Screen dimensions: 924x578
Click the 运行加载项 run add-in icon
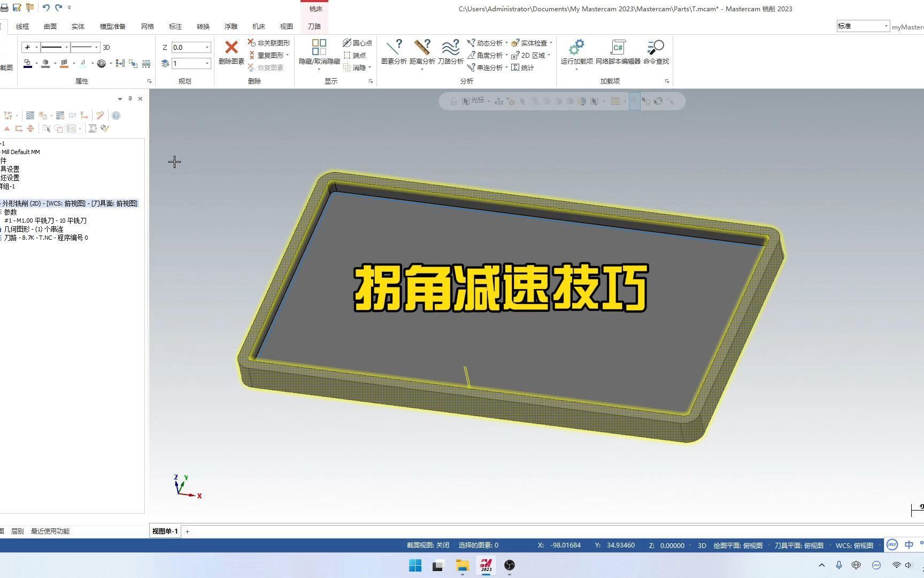(x=575, y=48)
